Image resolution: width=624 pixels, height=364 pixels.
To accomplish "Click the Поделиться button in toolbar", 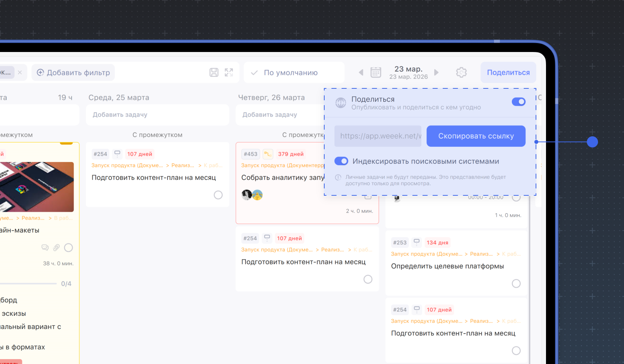I will pyautogui.click(x=508, y=72).
